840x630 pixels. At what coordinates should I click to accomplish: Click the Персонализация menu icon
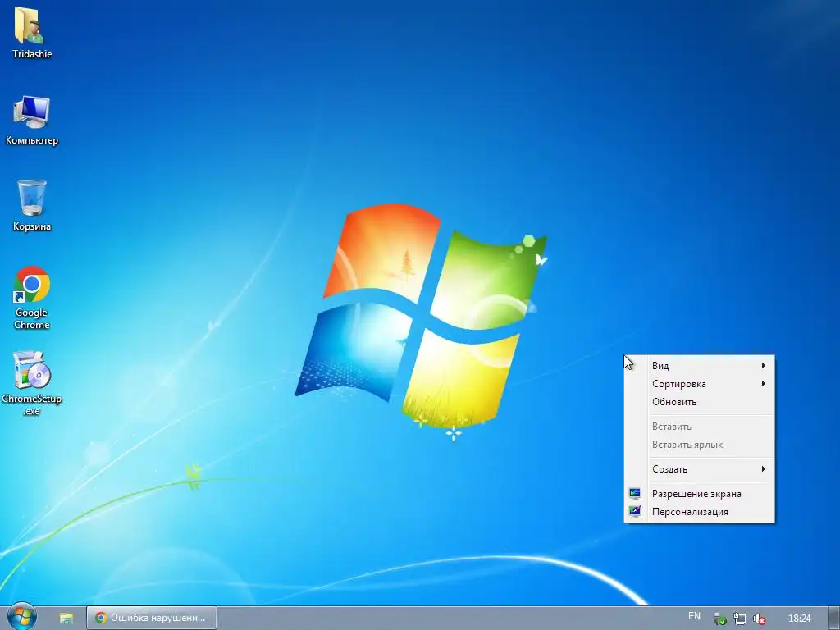coord(635,512)
